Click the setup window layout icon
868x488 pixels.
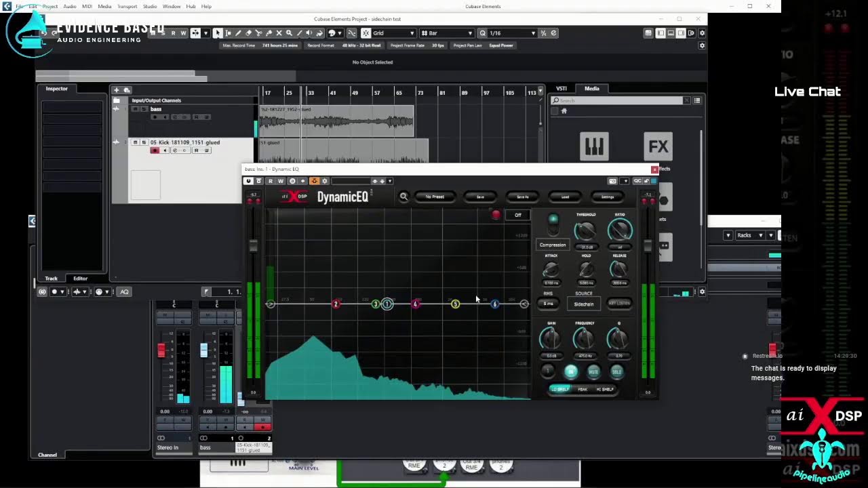[x=702, y=33]
